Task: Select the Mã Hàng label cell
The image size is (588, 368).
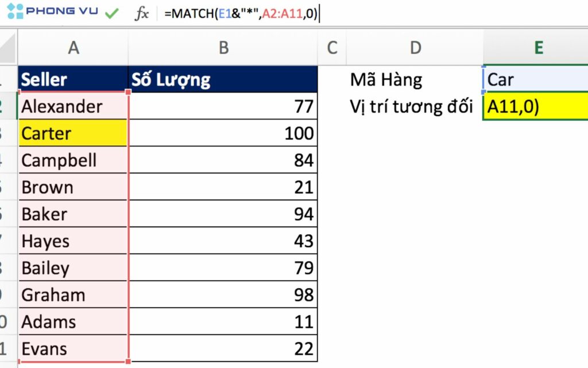Action: point(386,79)
